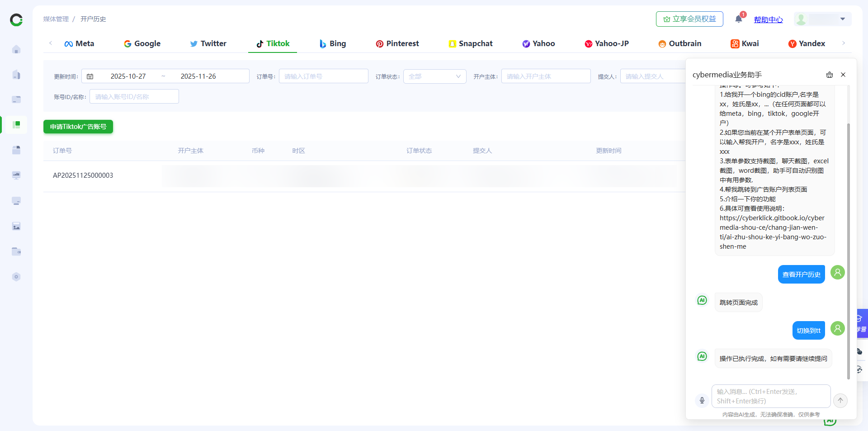Open the 帮助中心 link
The image size is (868, 431).
(768, 19)
